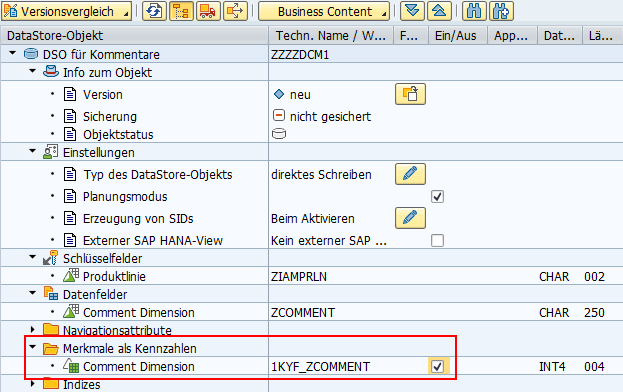Edit DataStore type with pencil button
The width and height of the screenshot is (623, 392).
410,174
